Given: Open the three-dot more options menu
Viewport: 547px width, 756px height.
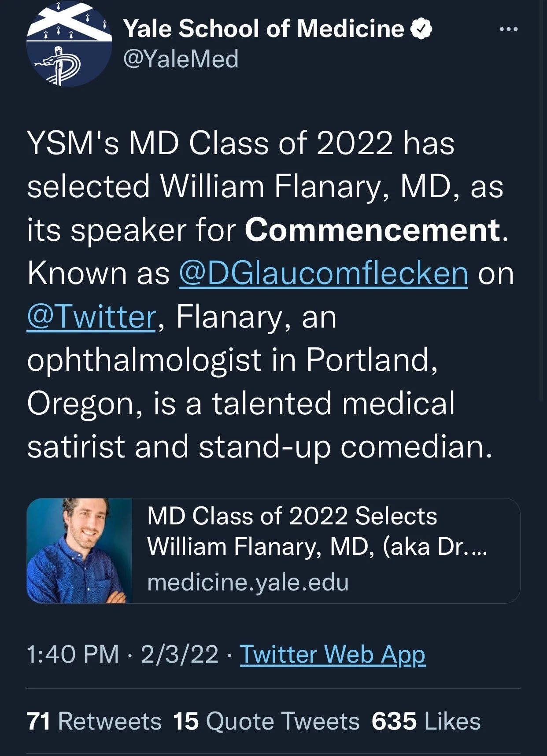Looking at the screenshot, I should (509, 29).
